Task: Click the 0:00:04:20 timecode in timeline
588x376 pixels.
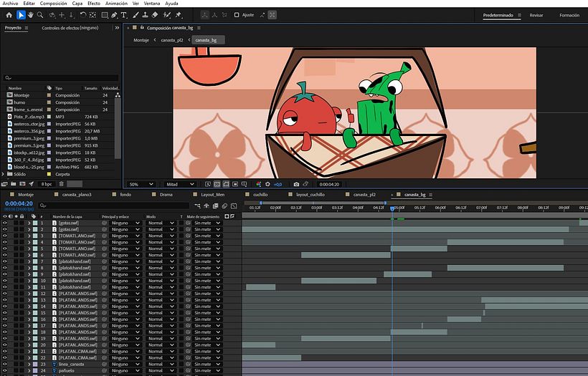Action: pos(19,203)
